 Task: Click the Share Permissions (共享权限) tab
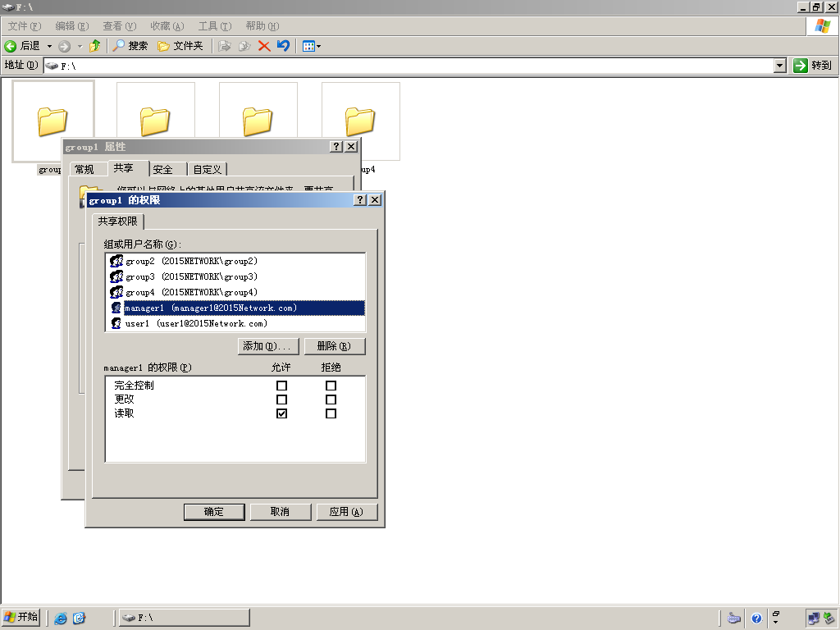[118, 221]
